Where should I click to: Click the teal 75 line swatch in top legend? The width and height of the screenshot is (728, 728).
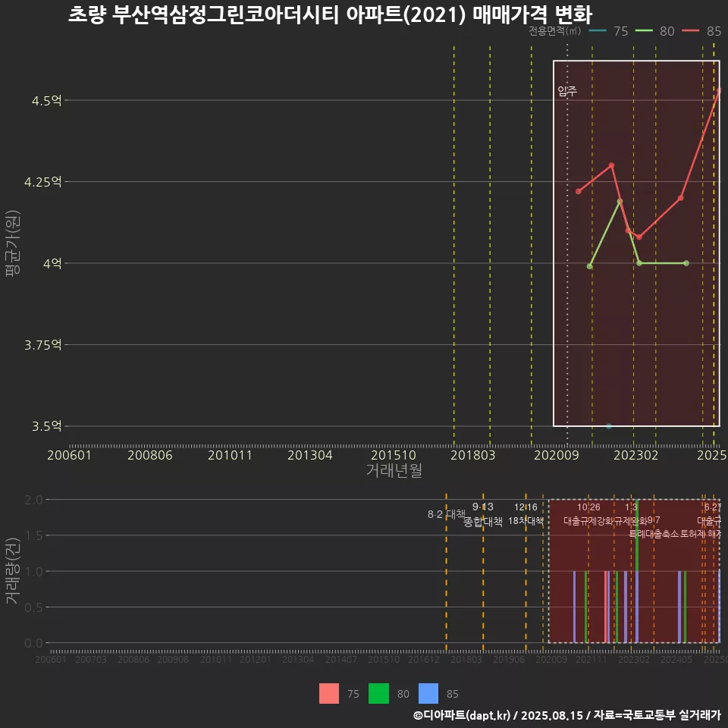(597, 31)
